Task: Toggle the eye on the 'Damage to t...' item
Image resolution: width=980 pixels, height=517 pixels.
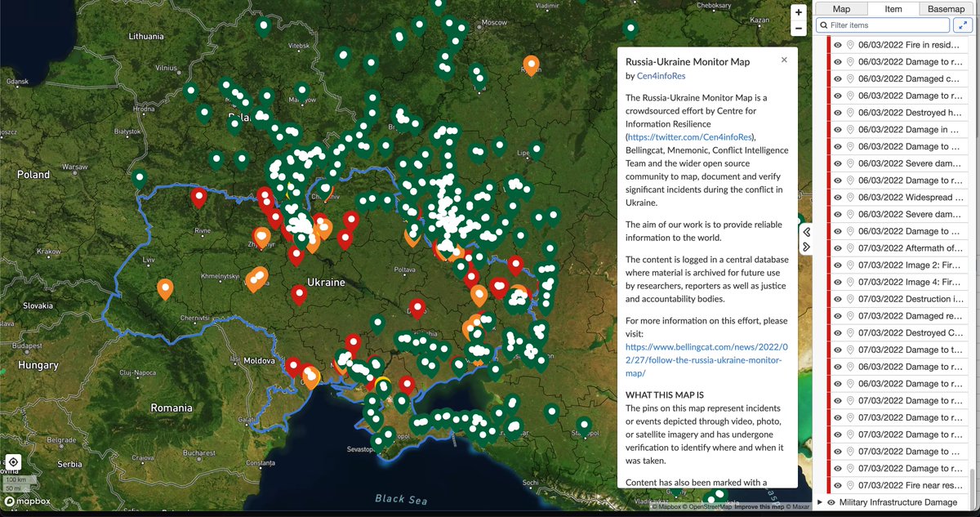Action: click(x=837, y=350)
